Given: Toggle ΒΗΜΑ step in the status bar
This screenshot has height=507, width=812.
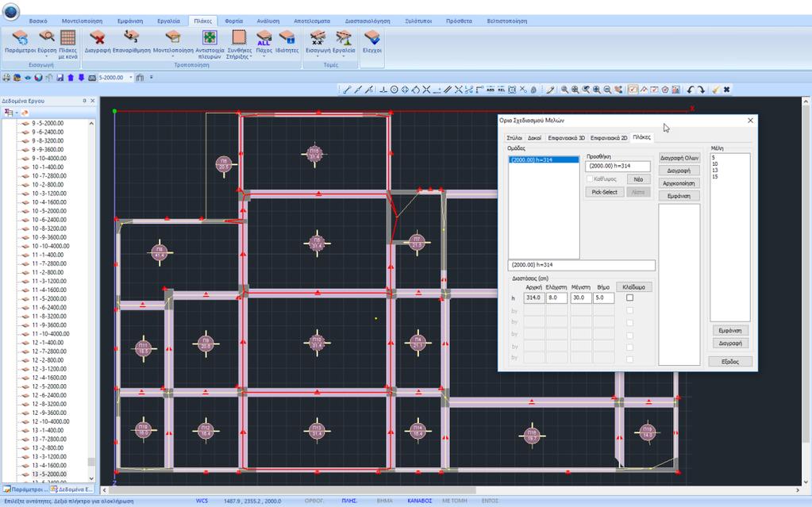Looking at the screenshot, I should (384, 501).
